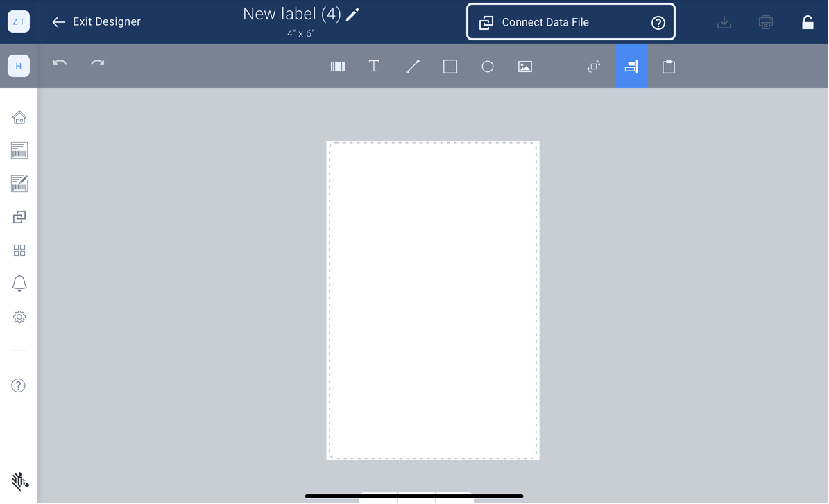
Task: Open notifications from the sidebar bell
Action: click(x=19, y=284)
